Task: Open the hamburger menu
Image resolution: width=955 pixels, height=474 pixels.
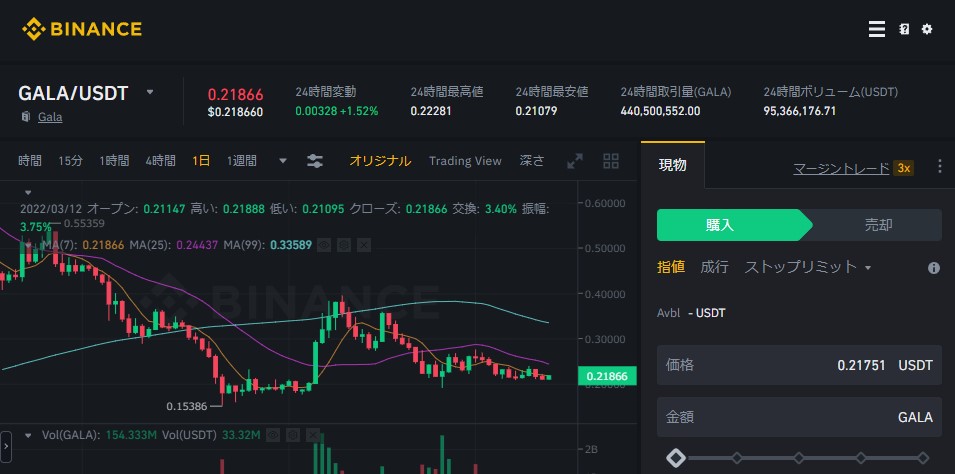Action: coord(876,29)
